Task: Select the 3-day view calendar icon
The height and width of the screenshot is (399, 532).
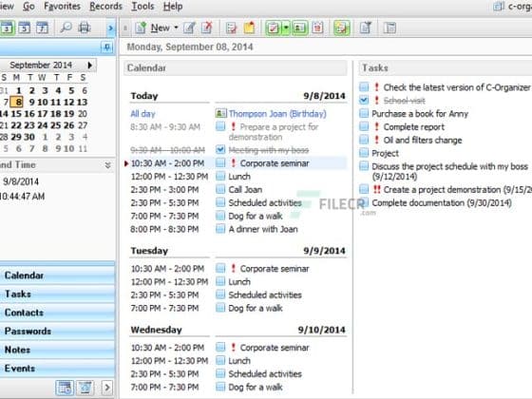Action: 7,28
